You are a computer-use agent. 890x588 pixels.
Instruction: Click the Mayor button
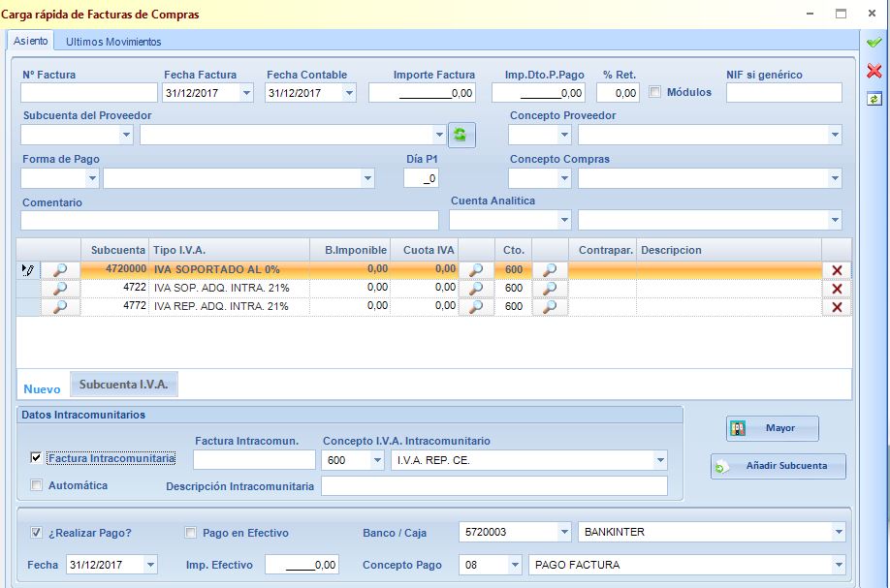(x=773, y=428)
